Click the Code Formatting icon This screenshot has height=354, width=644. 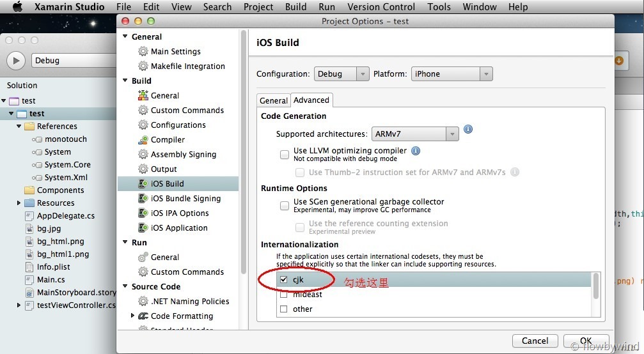point(143,316)
